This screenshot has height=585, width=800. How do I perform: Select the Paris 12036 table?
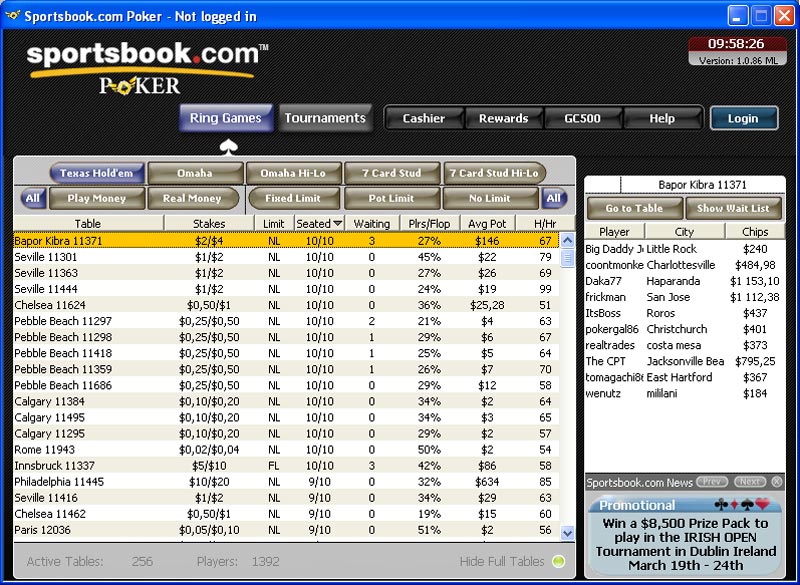click(x=286, y=530)
